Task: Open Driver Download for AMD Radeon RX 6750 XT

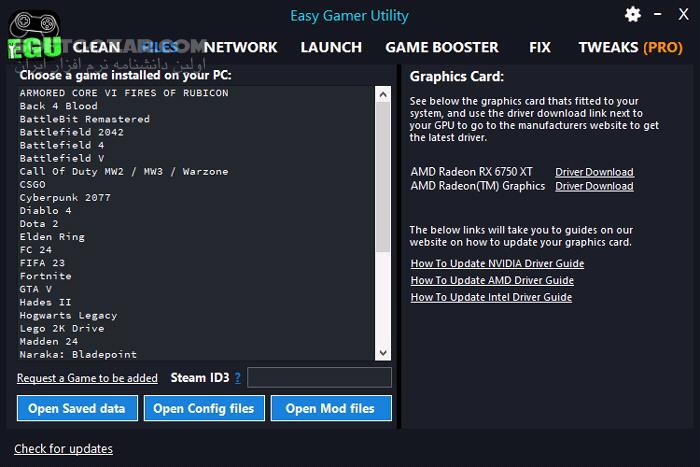Action: tap(594, 172)
